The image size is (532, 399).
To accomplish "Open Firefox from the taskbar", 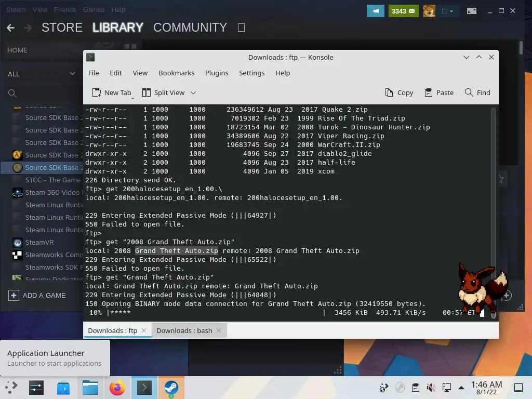I will point(117,388).
